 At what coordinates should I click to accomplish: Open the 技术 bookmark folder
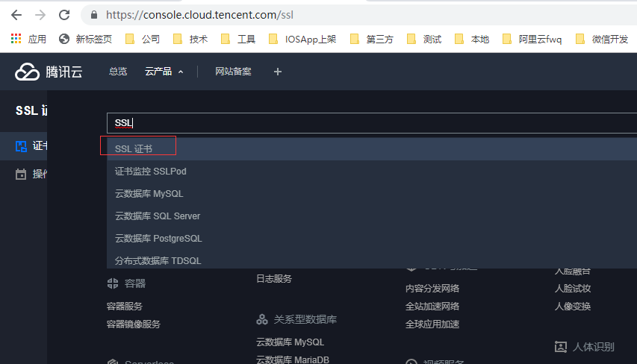pos(190,39)
